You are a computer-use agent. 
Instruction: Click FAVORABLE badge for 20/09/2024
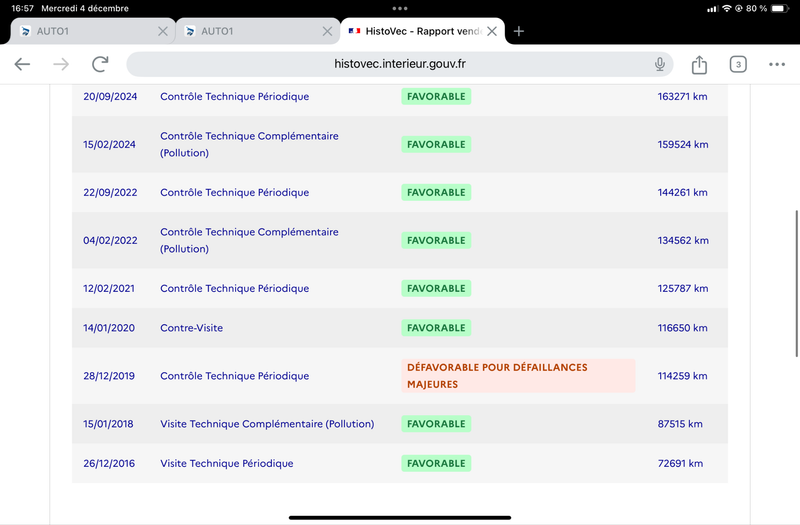(436, 96)
